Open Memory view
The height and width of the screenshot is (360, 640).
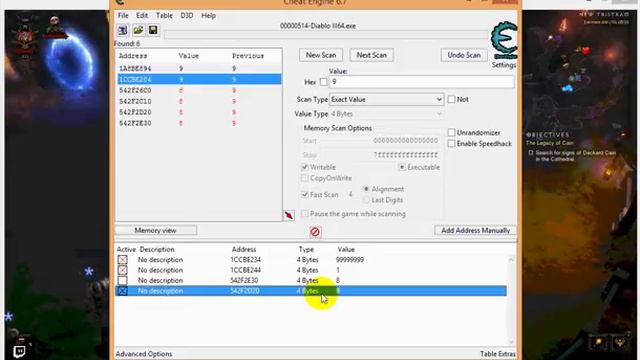(x=156, y=231)
